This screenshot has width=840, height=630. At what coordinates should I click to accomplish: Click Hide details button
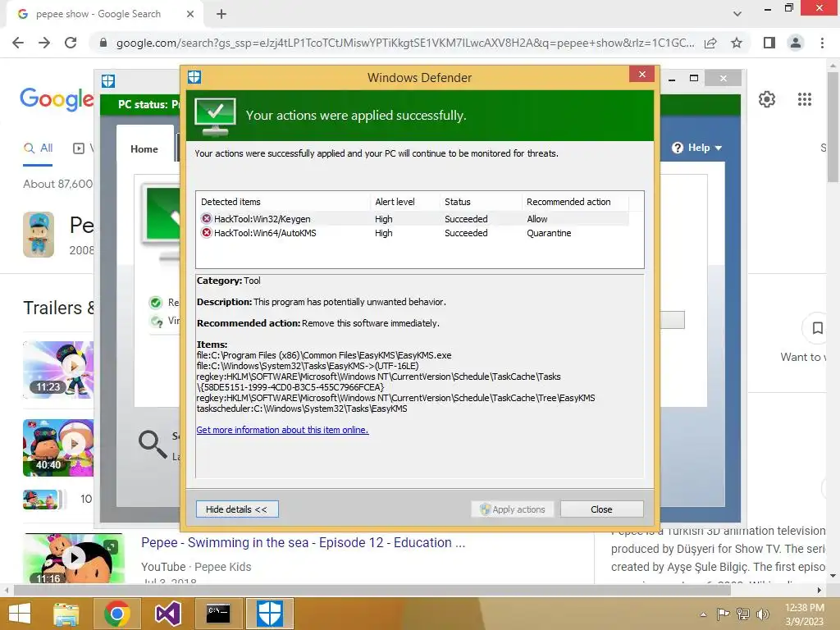(x=237, y=509)
